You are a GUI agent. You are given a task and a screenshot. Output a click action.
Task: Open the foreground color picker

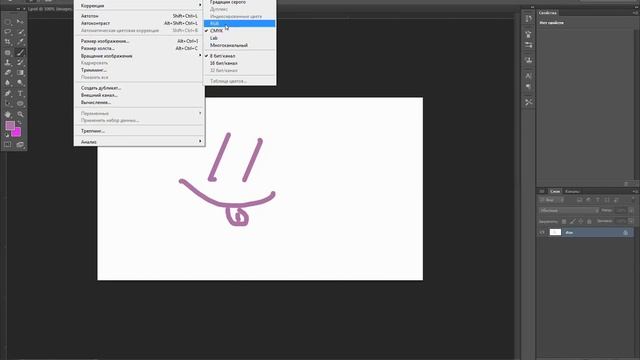click(x=10, y=126)
